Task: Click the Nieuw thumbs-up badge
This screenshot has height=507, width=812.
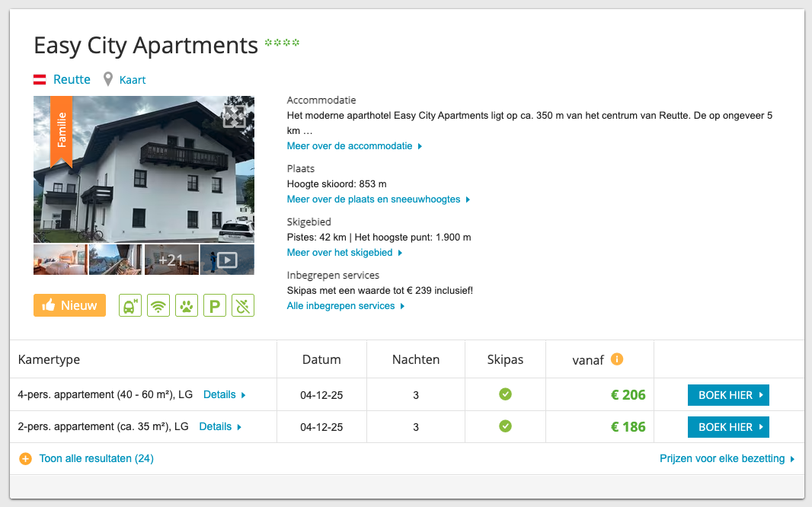Action: [x=69, y=305]
